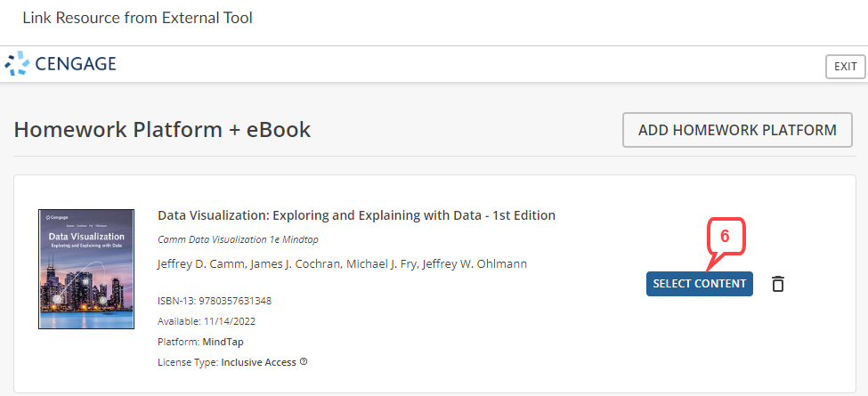Image resolution: width=868 pixels, height=396 pixels.
Task: Click the Homework Platform + eBook heading
Action: click(x=162, y=130)
